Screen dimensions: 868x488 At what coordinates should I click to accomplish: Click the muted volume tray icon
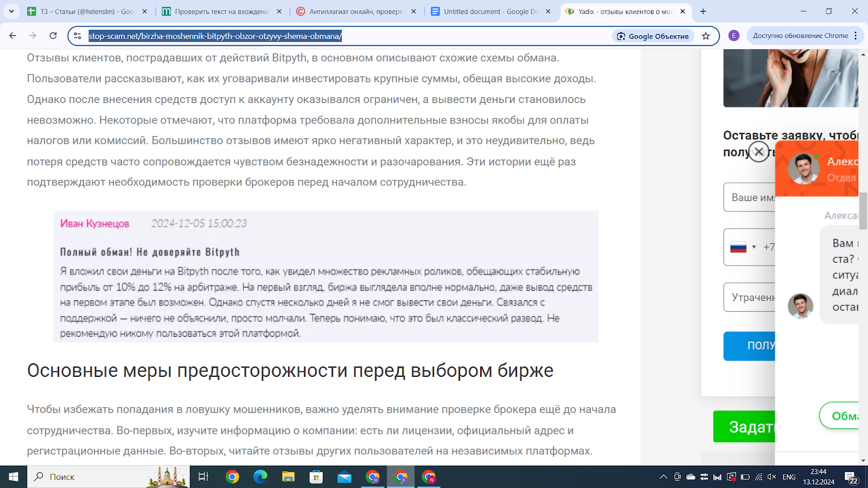tap(772, 477)
